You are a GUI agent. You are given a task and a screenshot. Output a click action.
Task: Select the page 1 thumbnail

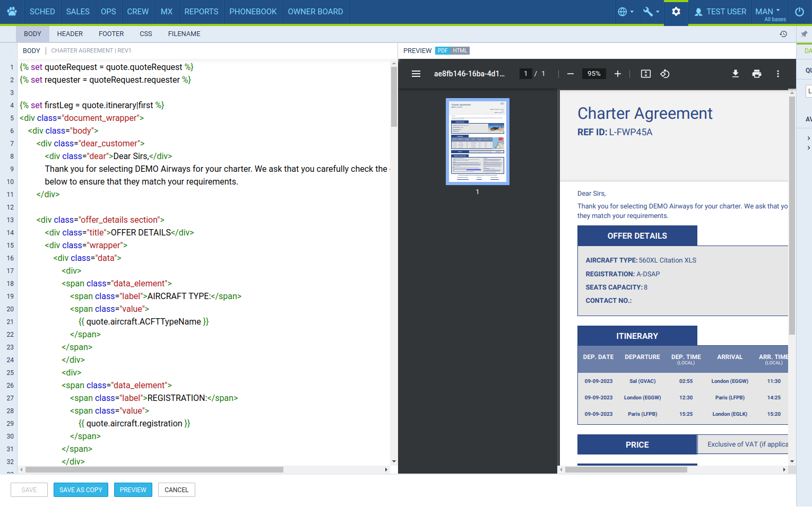pyautogui.click(x=477, y=142)
